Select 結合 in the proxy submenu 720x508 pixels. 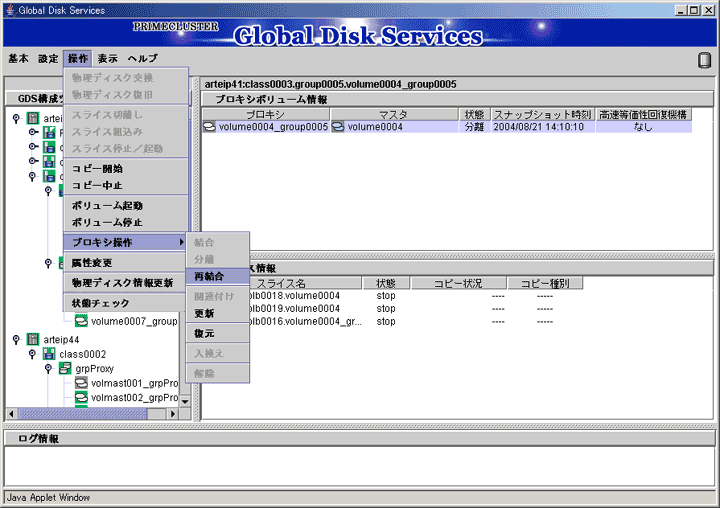tap(218, 242)
